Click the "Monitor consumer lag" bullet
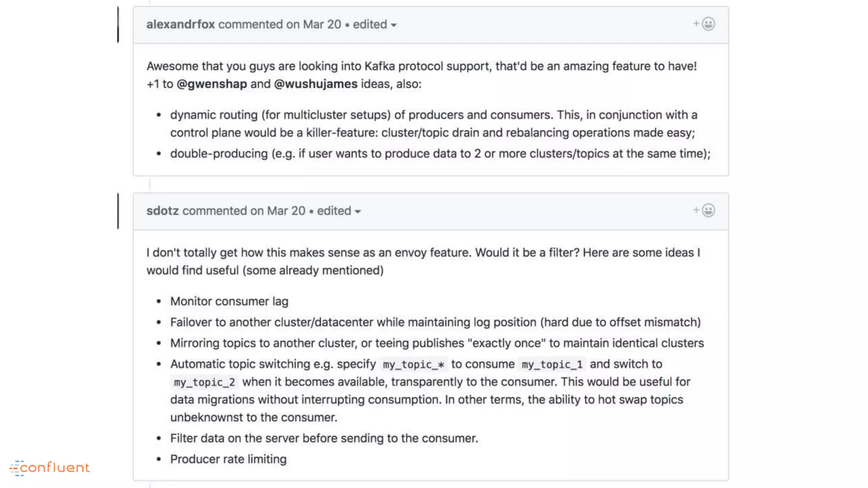 pyautogui.click(x=229, y=301)
